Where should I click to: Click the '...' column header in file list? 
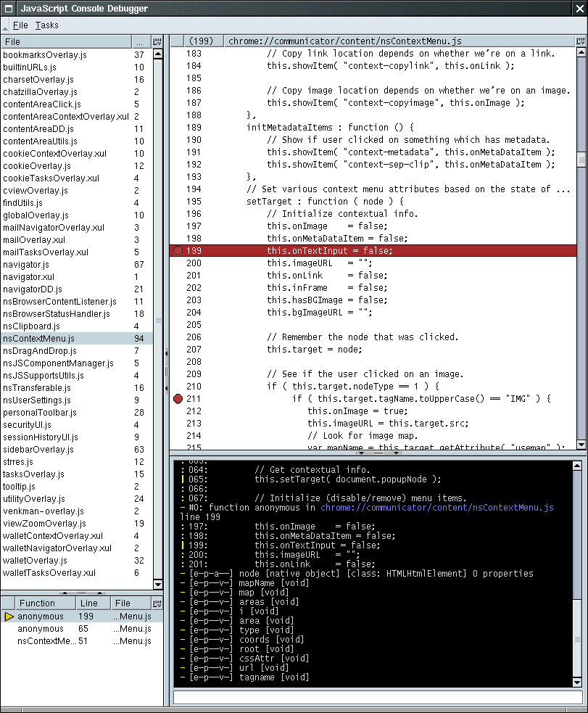click(142, 42)
